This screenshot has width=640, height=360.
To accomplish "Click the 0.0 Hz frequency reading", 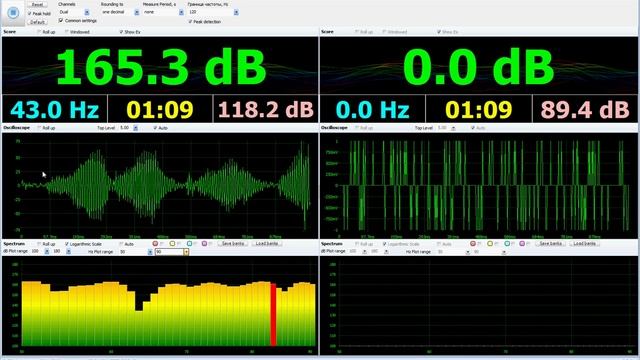I will click(373, 109).
